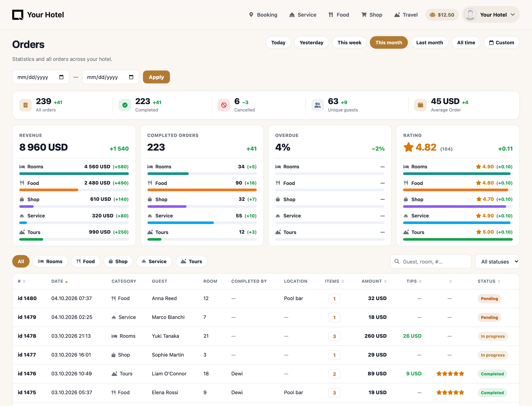Sort table by Amount column
The width and height of the screenshot is (532, 406).
click(x=374, y=281)
